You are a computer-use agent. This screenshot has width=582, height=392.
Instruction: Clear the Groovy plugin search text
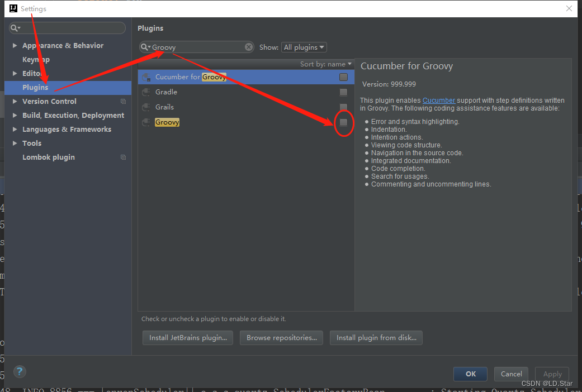(249, 47)
